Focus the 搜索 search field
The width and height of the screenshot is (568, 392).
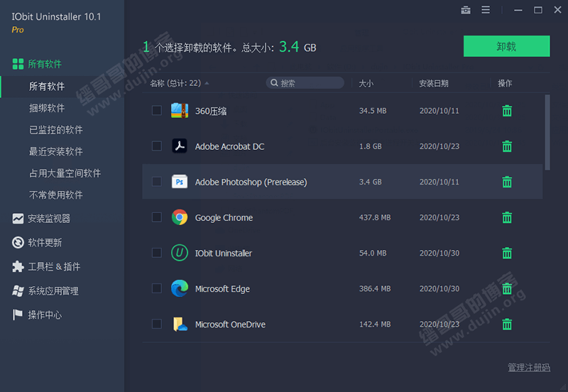305,83
